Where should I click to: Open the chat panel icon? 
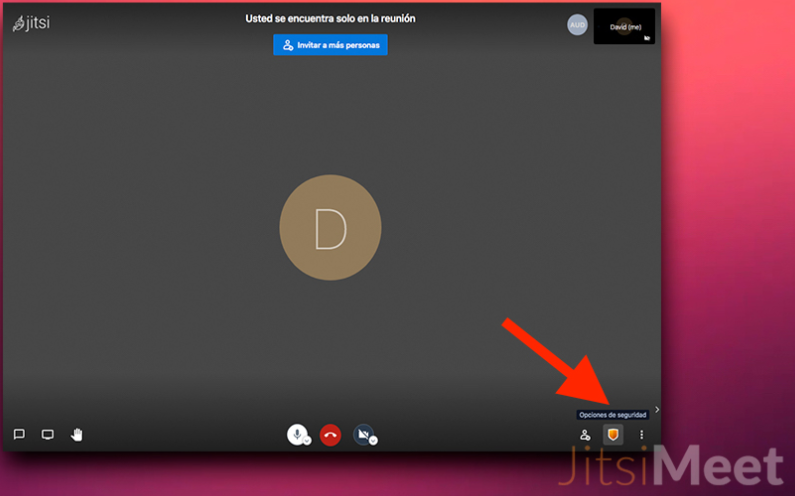[19, 434]
